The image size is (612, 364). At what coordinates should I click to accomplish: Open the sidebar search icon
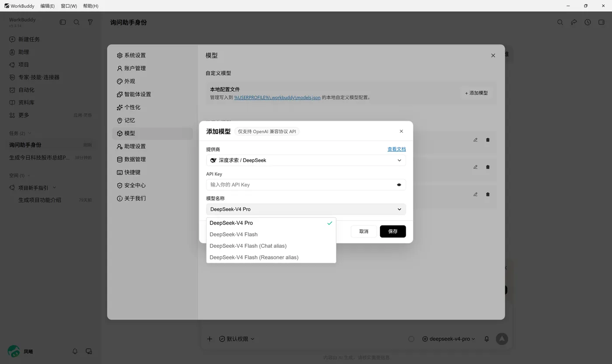pos(76,22)
